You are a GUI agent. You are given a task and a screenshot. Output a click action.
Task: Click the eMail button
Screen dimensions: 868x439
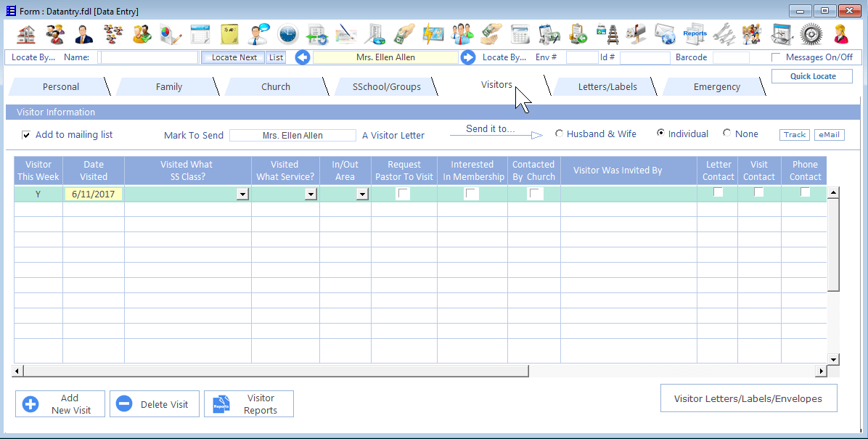click(x=829, y=134)
